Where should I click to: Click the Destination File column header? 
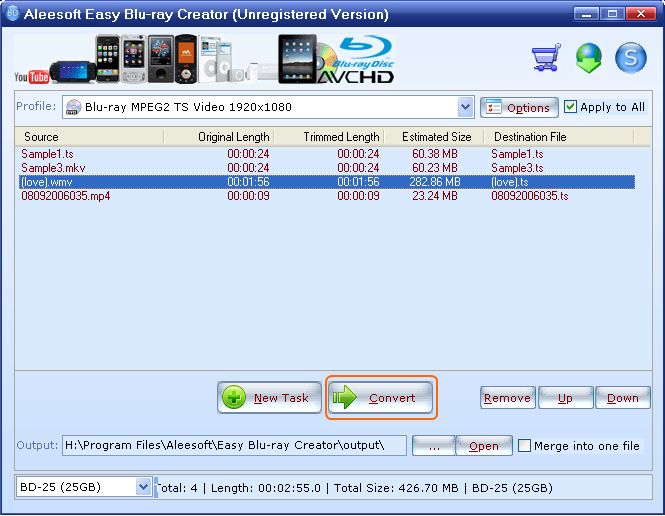pyautogui.click(x=559, y=137)
